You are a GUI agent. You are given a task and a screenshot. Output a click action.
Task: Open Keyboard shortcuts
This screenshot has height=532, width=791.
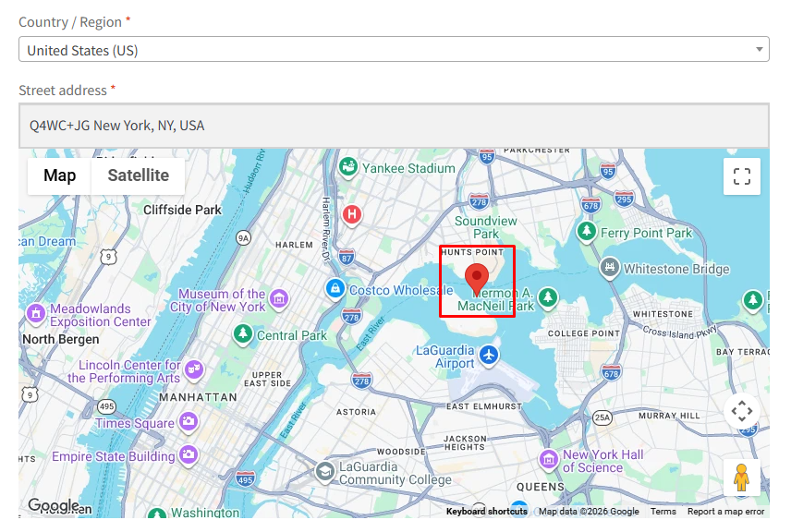click(x=486, y=512)
